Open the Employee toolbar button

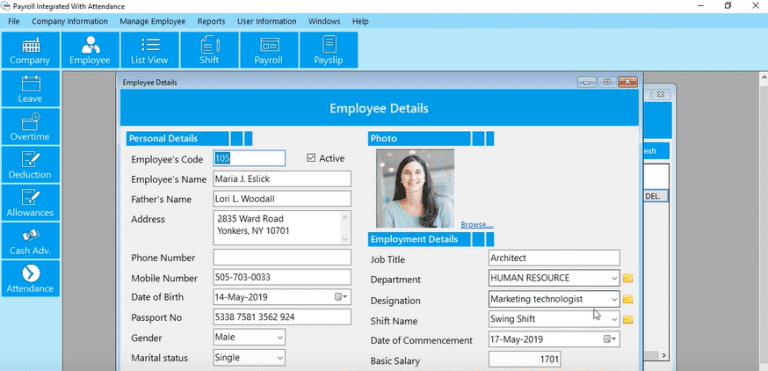tap(90, 50)
